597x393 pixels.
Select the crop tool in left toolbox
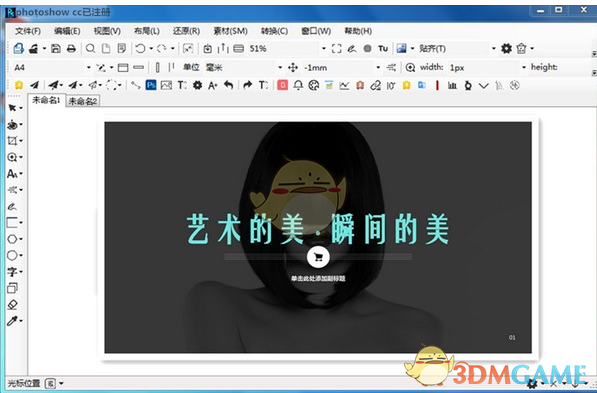12,141
